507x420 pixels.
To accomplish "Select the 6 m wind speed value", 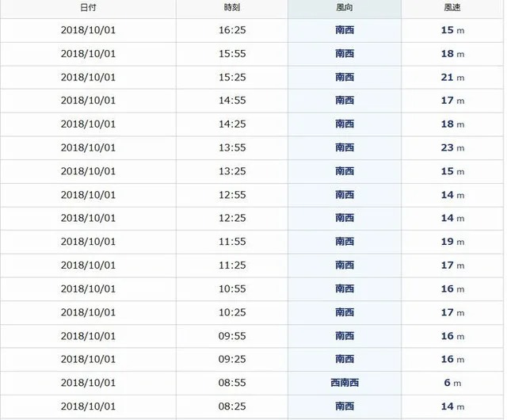I will [x=452, y=383].
